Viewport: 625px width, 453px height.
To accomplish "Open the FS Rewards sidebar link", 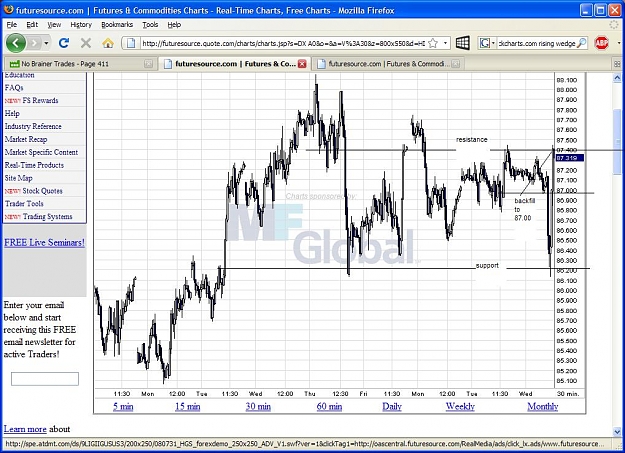I will point(40,100).
